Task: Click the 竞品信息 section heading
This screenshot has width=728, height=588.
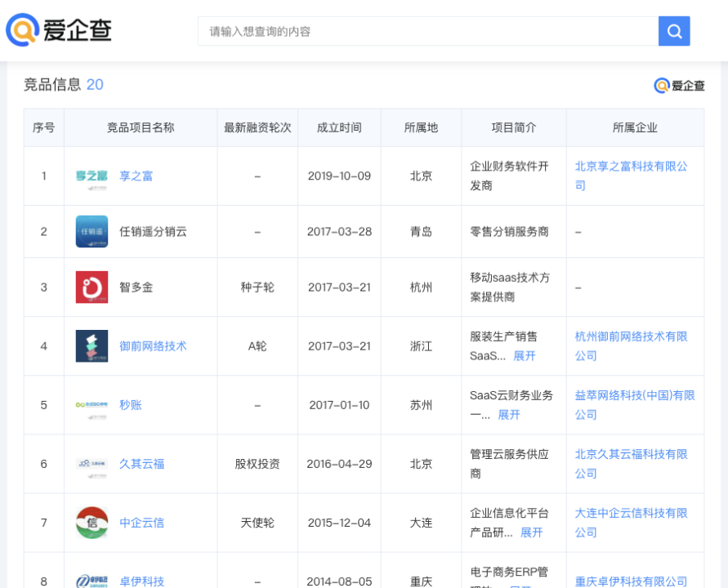Action: [x=52, y=84]
